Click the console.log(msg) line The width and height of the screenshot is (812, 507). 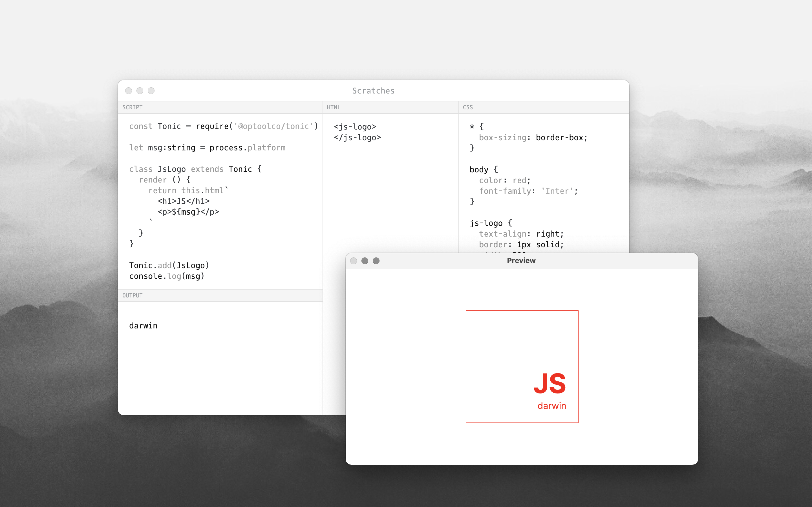[167, 276]
